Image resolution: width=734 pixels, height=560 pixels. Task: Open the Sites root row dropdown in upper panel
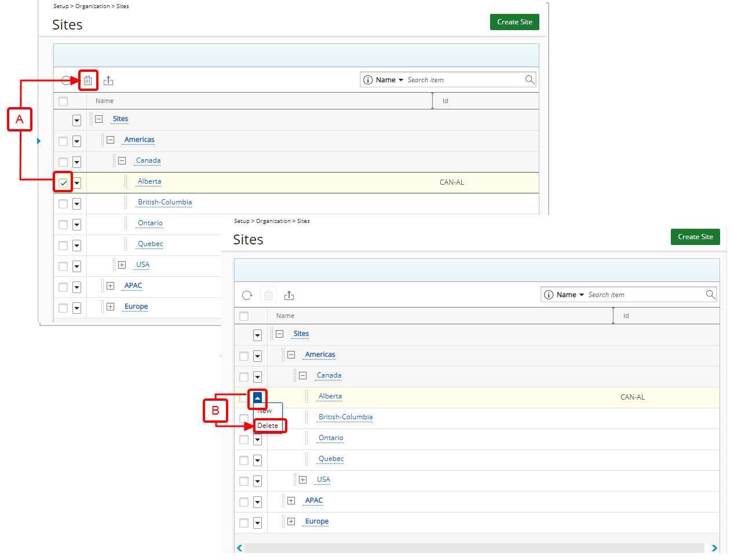pos(76,120)
